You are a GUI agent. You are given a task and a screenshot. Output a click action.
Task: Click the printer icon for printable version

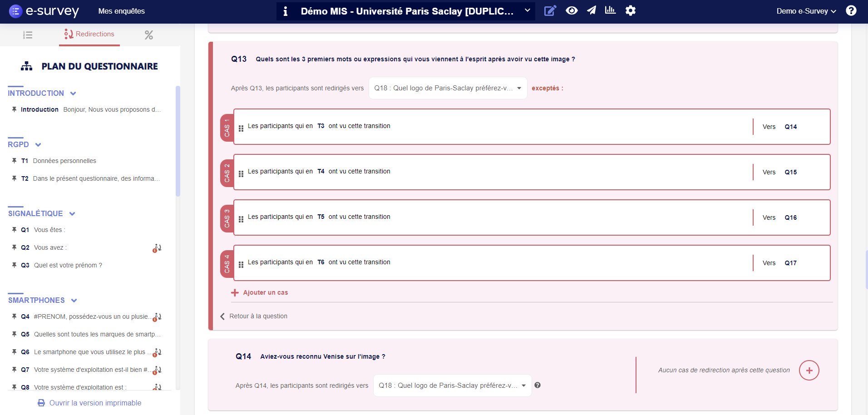tap(41, 403)
